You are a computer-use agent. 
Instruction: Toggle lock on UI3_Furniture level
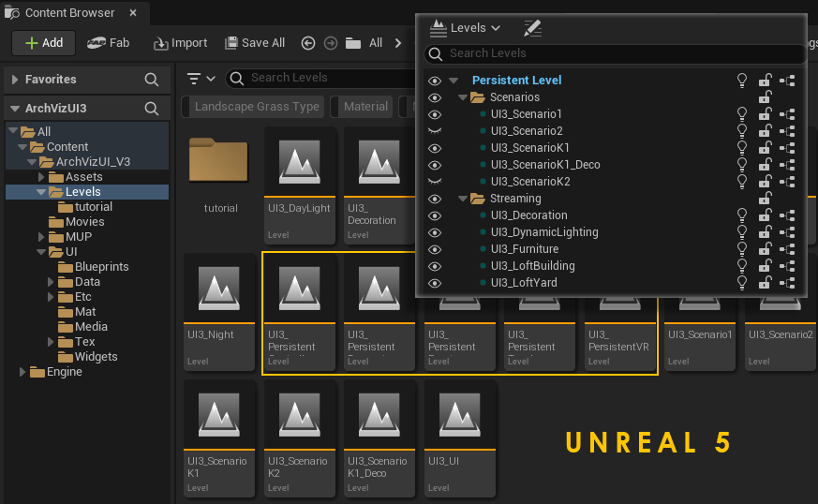(765, 248)
